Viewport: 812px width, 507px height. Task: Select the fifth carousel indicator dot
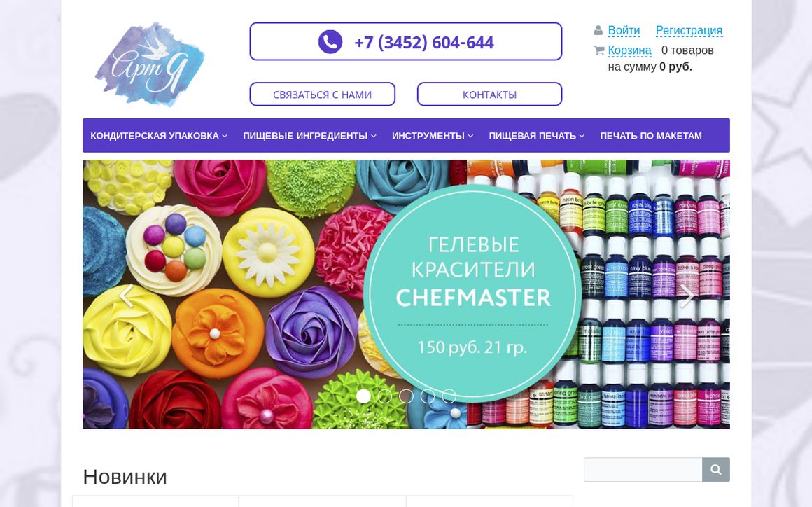click(449, 396)
